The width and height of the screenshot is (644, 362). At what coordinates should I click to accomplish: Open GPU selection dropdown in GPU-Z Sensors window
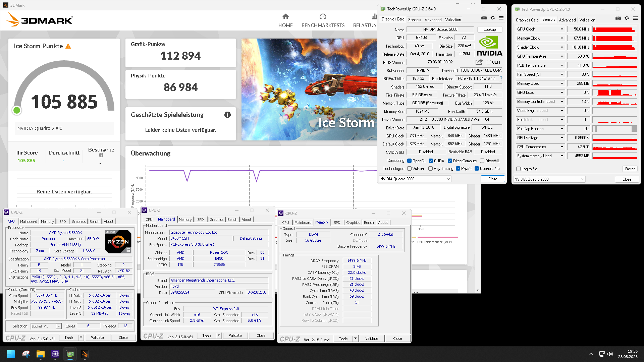[x=549, y=179]
